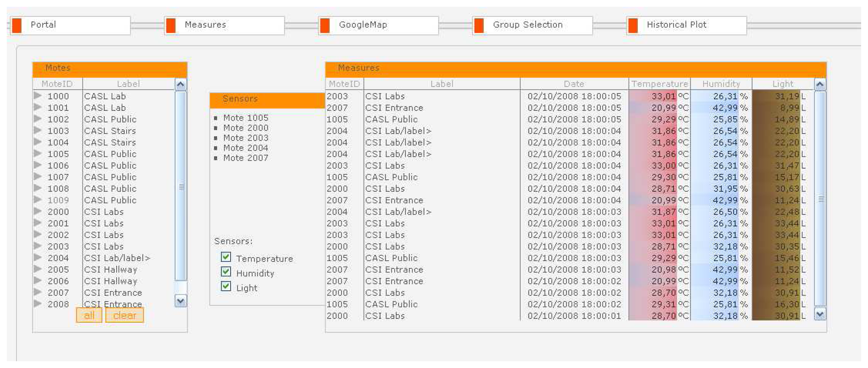Open the Historical Plot tab
This screenshot has height=368, width=868.
pos(687,25)
